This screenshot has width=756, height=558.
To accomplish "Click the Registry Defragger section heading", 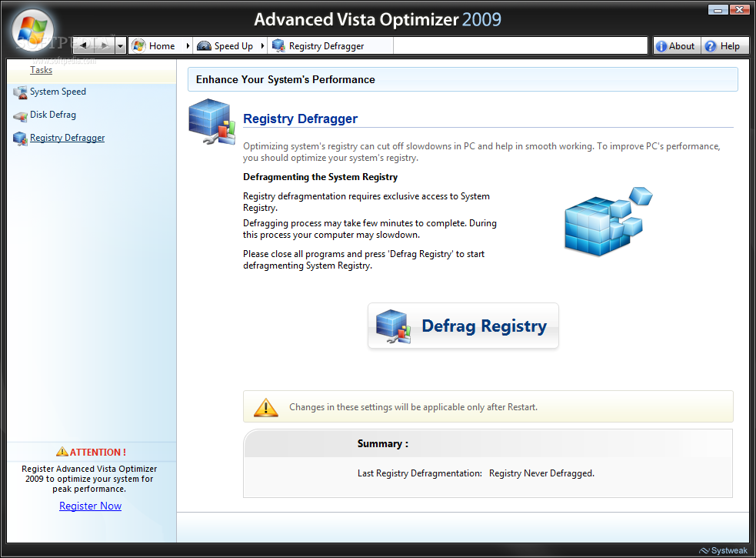I will pos(301,119).
